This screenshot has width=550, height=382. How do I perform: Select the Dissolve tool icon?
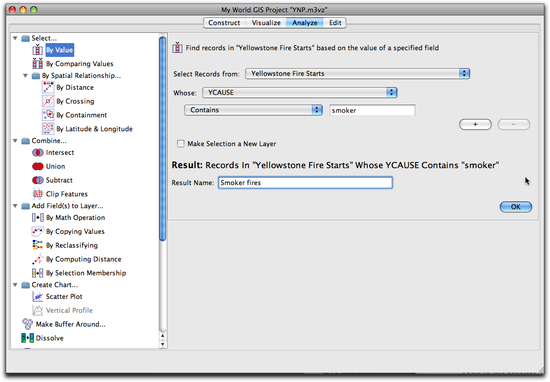click(27, 338)
